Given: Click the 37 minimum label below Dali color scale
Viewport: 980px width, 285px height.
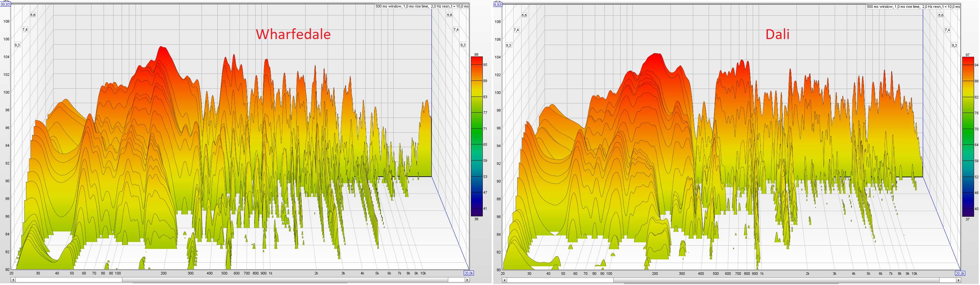Looking at the screenshot, I should (968, 219).
